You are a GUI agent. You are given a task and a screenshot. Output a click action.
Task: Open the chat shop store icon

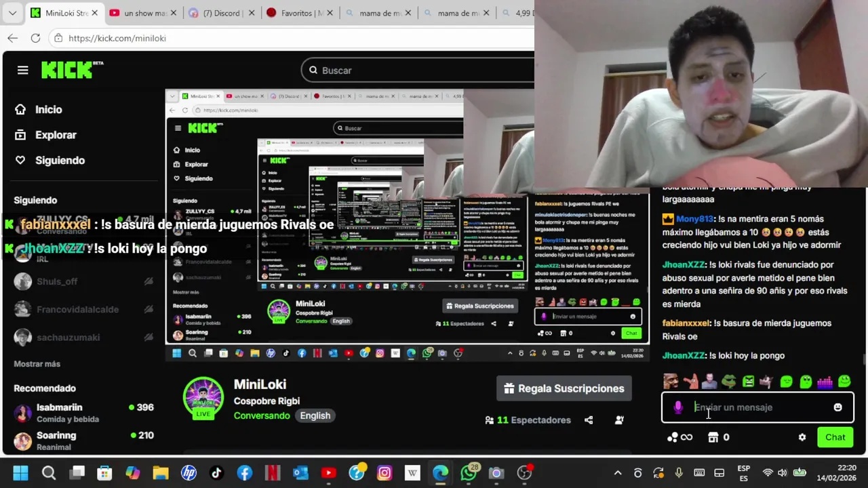(713, 437)
